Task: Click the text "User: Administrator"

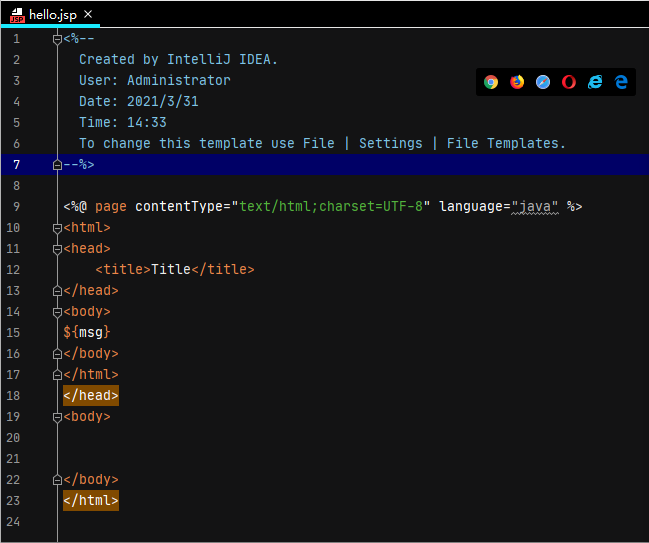Action: (x=154, y=80)
